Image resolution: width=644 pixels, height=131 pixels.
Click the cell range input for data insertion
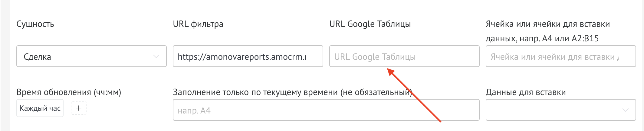tap(560, 56)
